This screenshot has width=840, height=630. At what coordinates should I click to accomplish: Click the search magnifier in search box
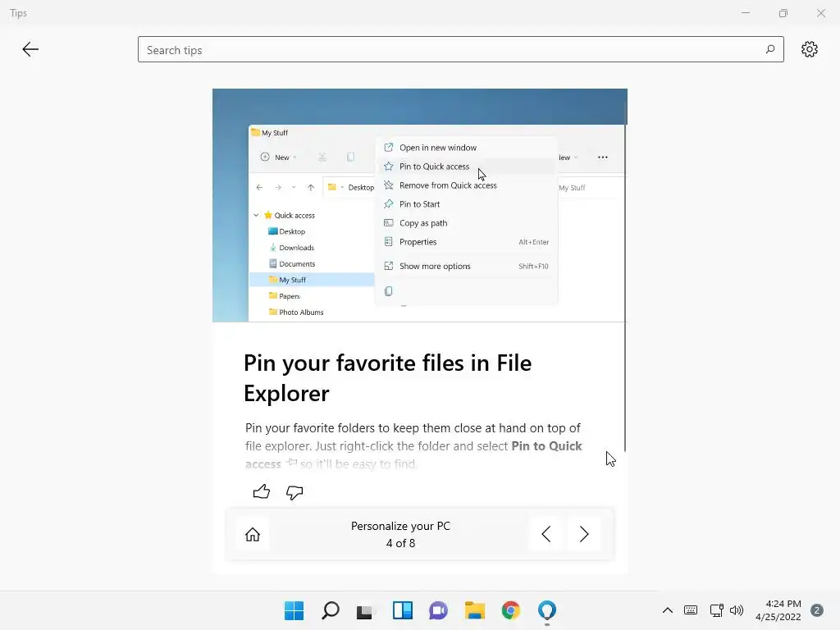pyautogui.click(x=769, y=49)
